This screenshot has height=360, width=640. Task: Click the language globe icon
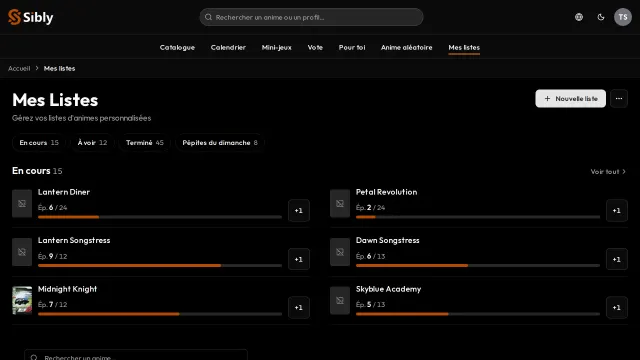click(579, 17)
